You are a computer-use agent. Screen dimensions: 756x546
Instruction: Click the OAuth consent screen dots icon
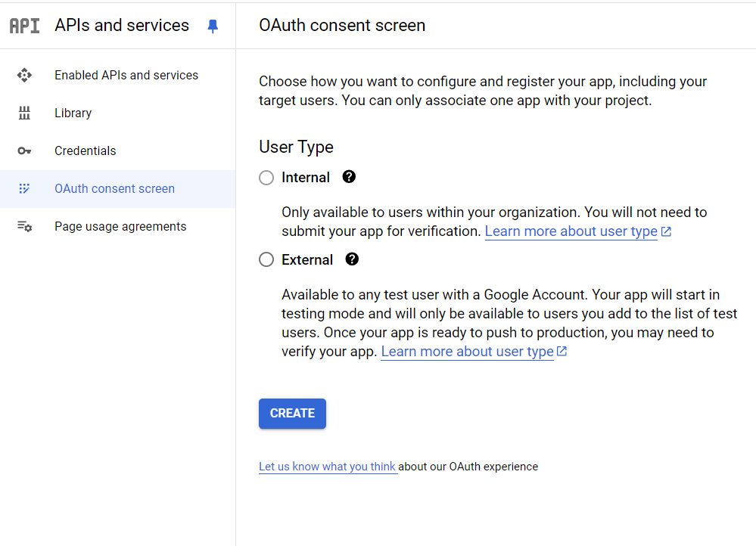click(x=24, y=188)
